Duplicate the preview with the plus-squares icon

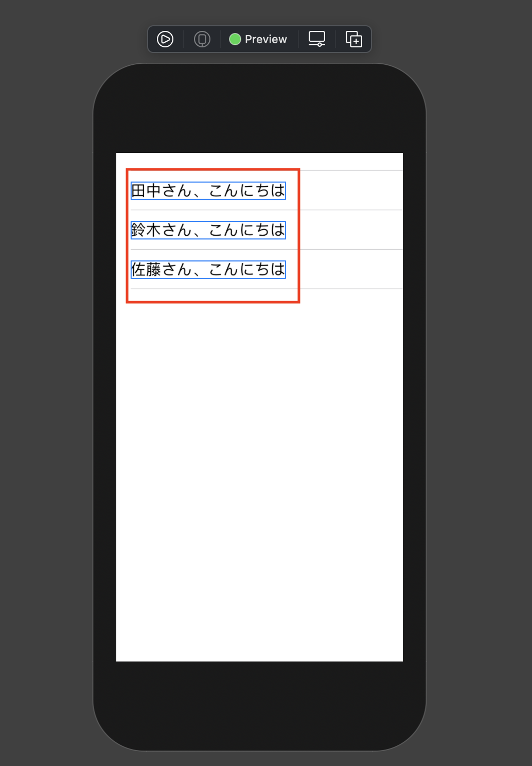coord(354,39)
